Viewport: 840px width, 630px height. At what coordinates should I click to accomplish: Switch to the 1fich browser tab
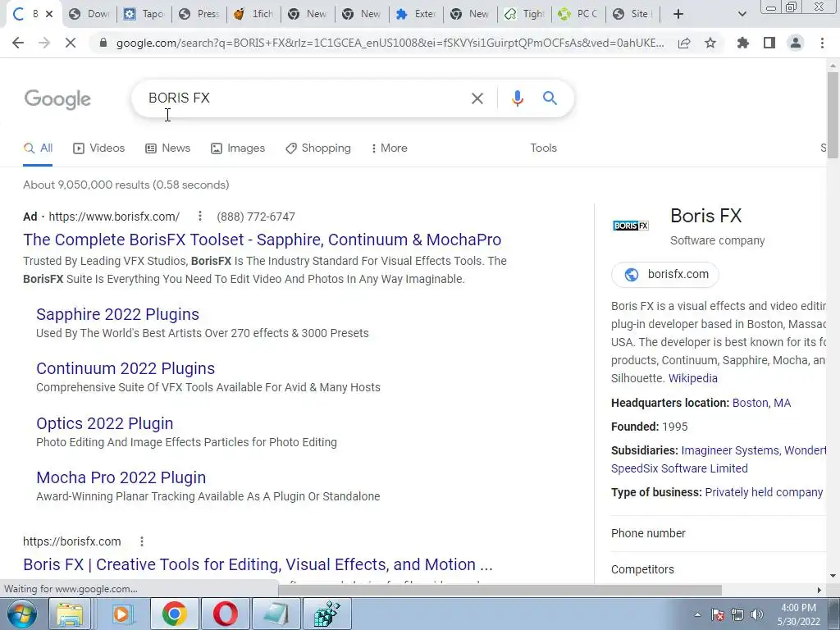pyautogui.click(x=254, y=14)
